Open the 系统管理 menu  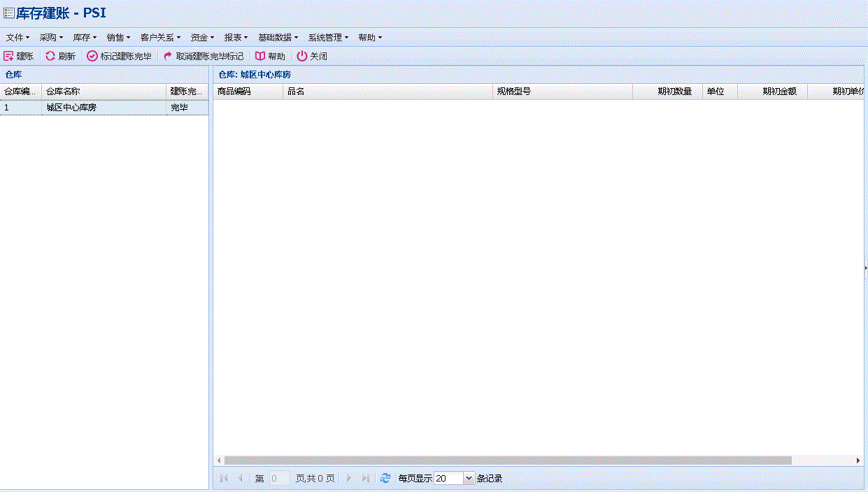(x=328, y=37)
